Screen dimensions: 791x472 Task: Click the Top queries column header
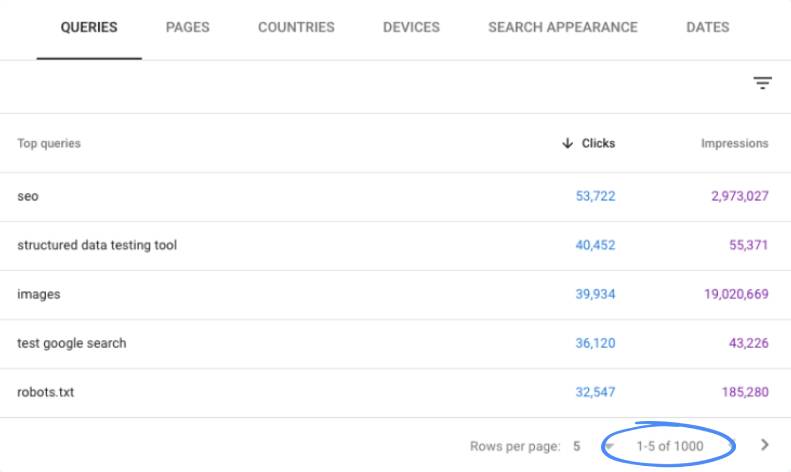pyautogui.click(x=49, y=144)
